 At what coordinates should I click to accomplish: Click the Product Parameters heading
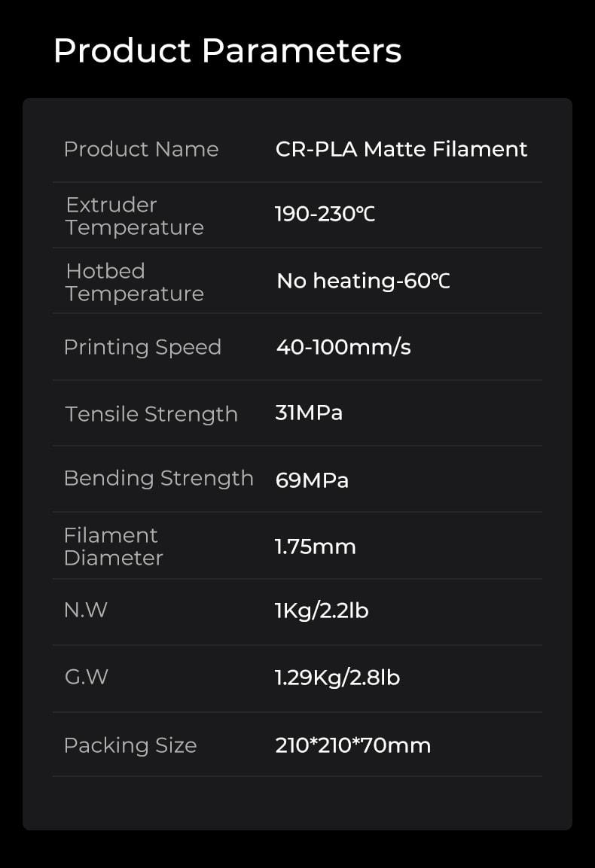coord(227,51)
